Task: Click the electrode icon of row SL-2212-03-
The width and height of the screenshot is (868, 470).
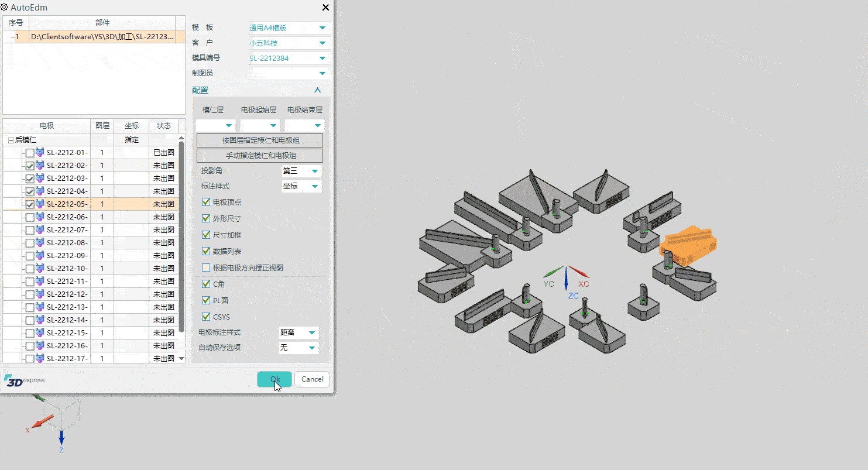Action: pos(40,179)
